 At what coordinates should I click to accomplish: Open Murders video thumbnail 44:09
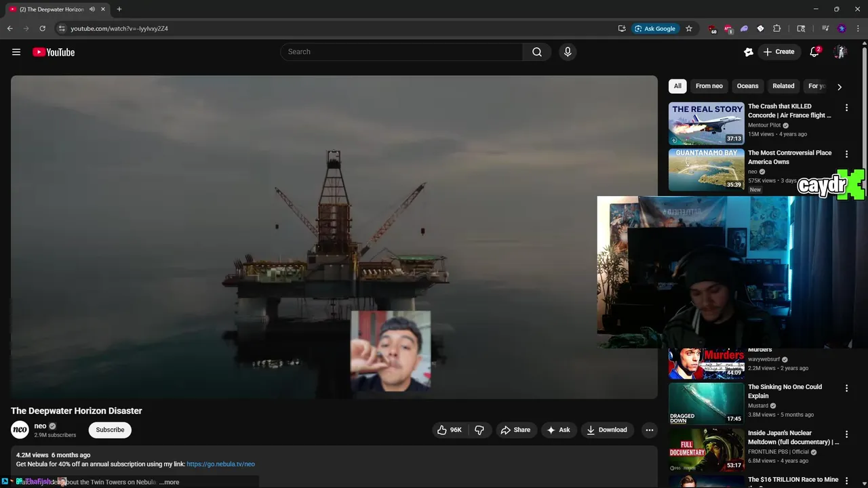[x=706, y=364]
